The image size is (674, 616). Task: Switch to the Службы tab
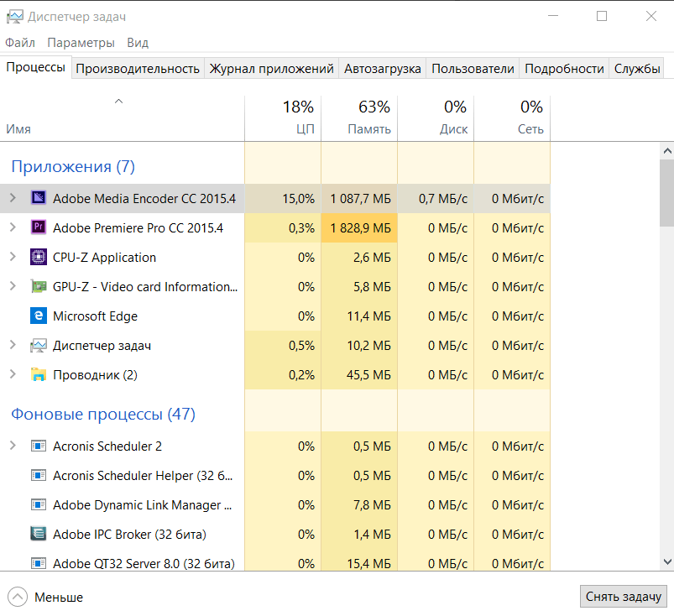637,69
